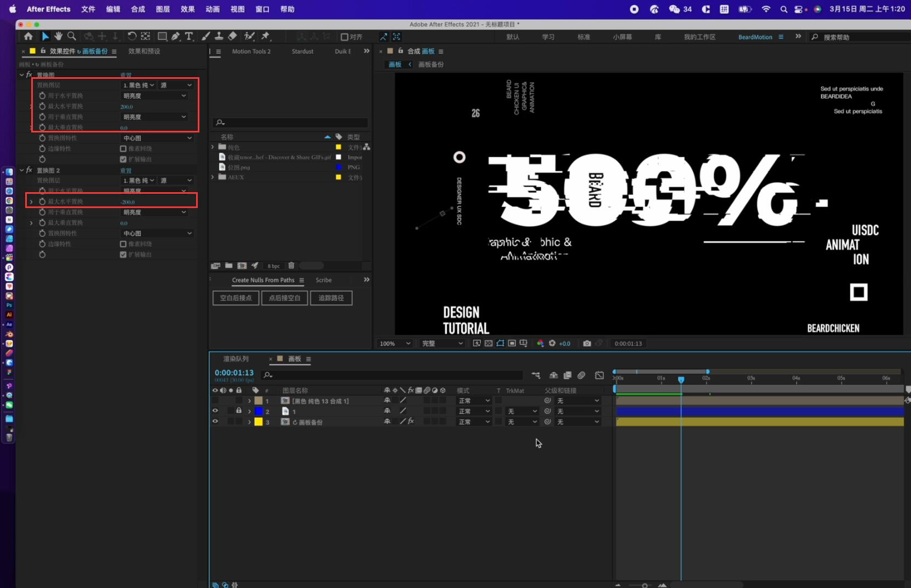
Task: Take a snapshot with the camera icon
Action: click(587, 343)
